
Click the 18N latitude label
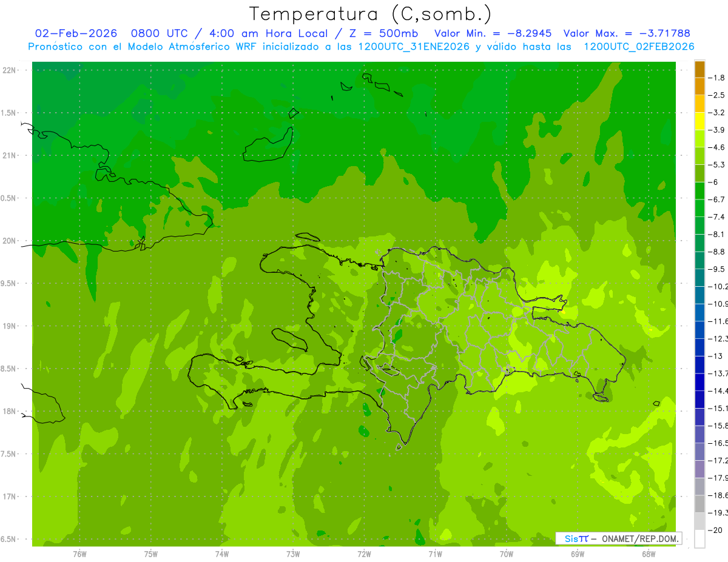click(10, 412)
